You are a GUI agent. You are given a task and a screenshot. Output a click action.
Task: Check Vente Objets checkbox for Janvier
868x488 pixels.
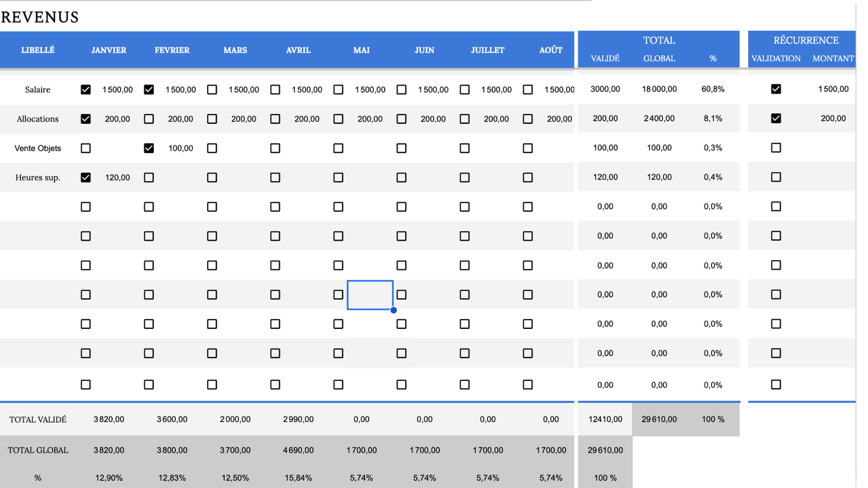coord(86,148)
